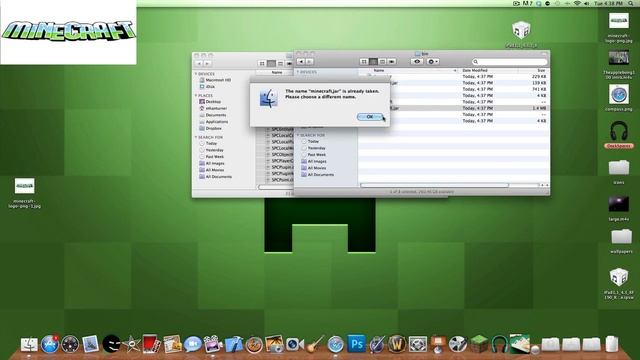640x360 pixels.
Task: Click the search field in bin window
Action: pos(509,62)
